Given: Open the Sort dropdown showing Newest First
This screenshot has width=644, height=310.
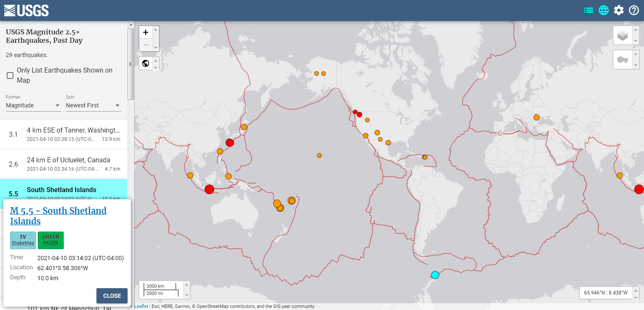Looking at the screenshot, I should point(93,105).
